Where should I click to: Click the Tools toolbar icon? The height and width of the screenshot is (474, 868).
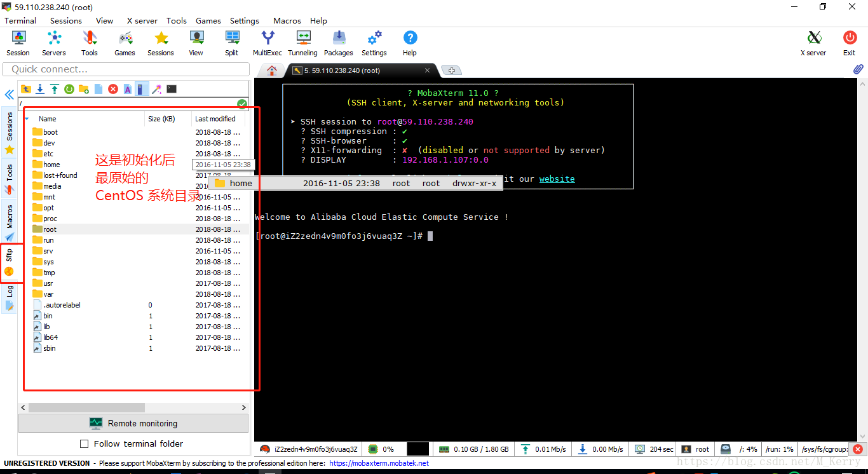pyautogui.click(x=90, y=43)
